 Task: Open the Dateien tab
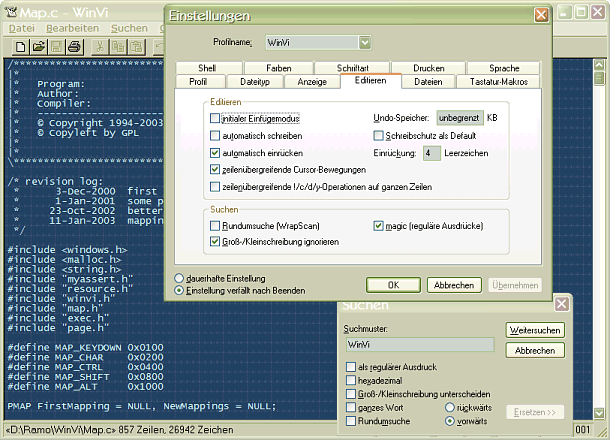[428, 82]
